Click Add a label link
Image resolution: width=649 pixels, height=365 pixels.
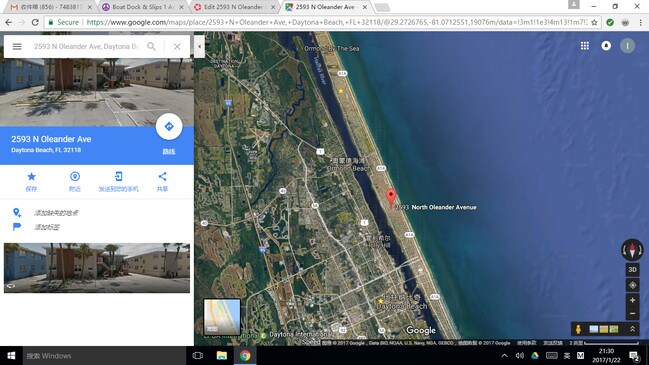coord(47,227)
